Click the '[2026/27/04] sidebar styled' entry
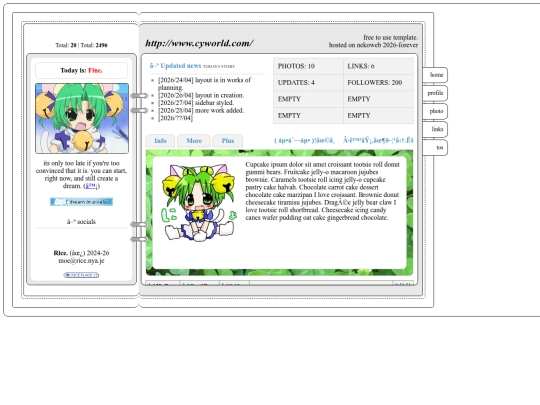Viewport: 540px width, 405px height. [196, 103]
